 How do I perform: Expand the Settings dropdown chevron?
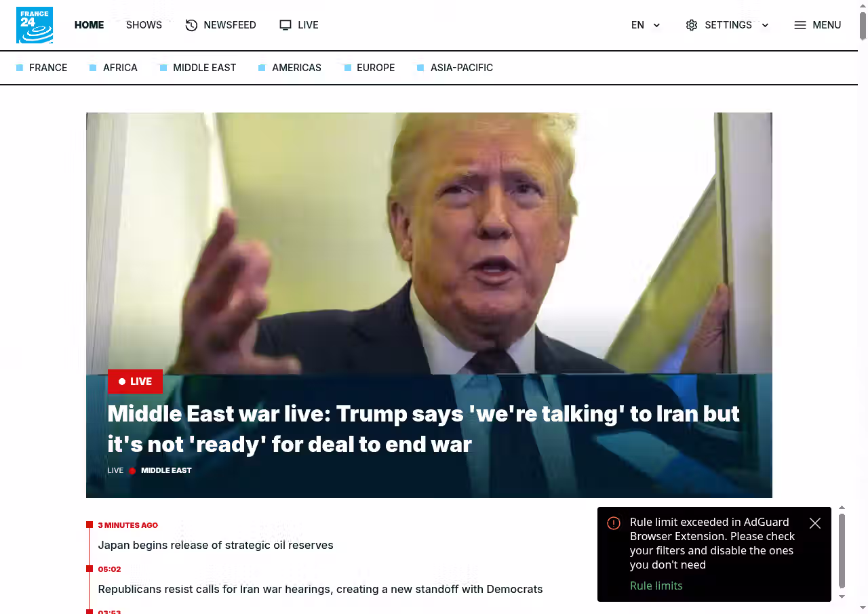coord(765,25)
